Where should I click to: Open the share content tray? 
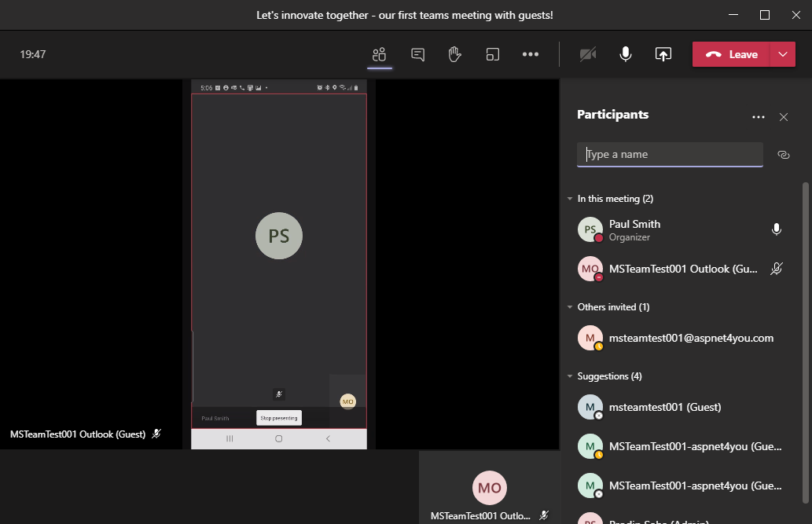pyautogui.click(x=663, y=54)
